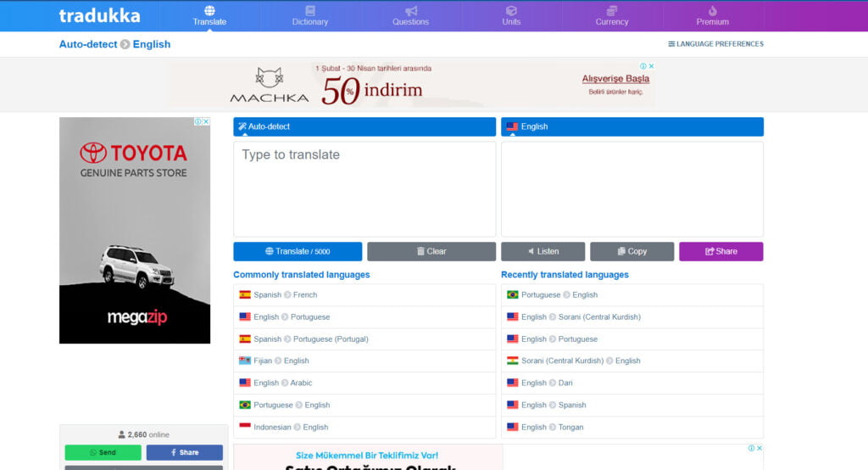Screen dimensions: 868x470
Task: Close the Toyota ad with X icon
Action: (x=206, y=121)
